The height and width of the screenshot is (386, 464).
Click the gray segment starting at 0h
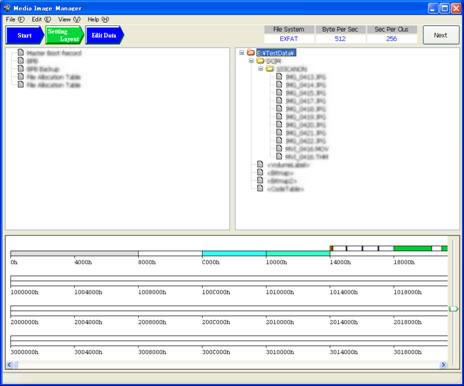(74, 254)
